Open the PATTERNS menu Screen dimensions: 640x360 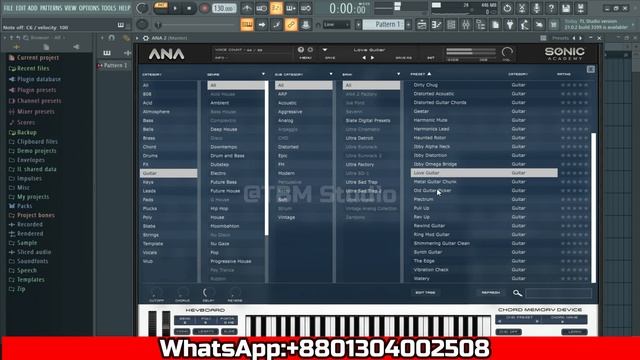(51, 8)
